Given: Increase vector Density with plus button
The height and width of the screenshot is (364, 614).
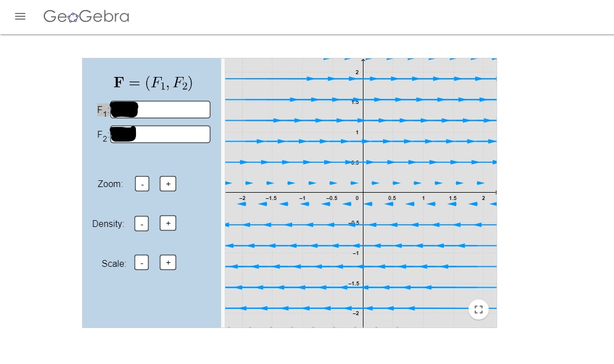Looking at the screenshot, I should (167, 224).
